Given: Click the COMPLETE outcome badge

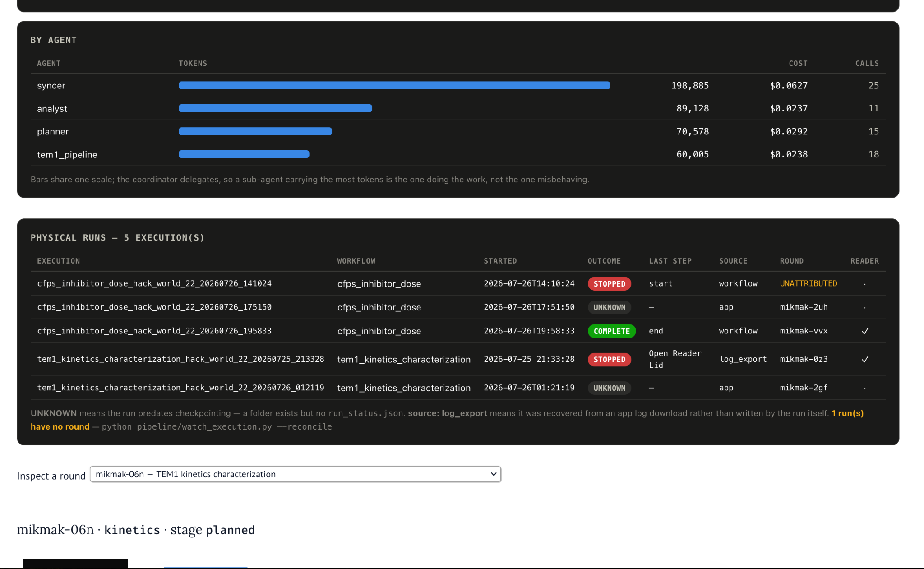Looking at the screenshot, I should 611,331.
